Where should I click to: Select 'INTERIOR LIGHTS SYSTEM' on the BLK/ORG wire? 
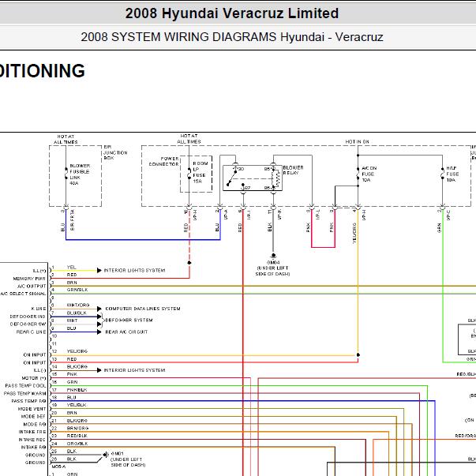134,370
